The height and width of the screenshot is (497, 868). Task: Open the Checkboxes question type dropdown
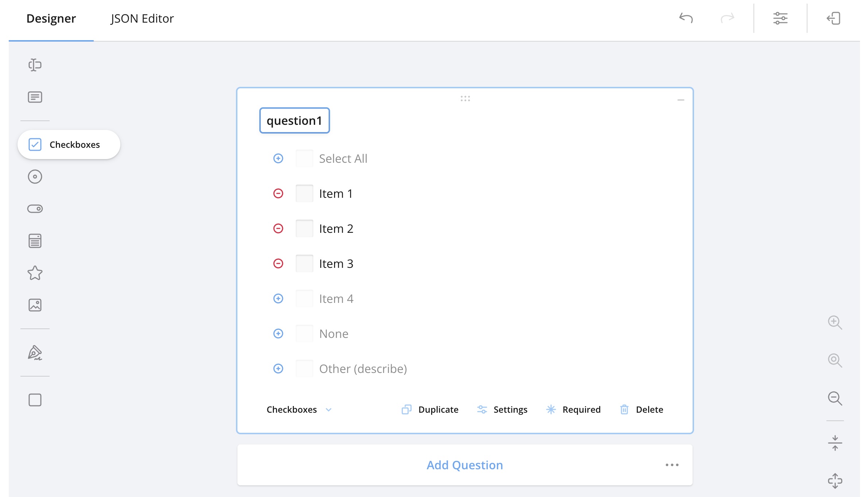299,409
